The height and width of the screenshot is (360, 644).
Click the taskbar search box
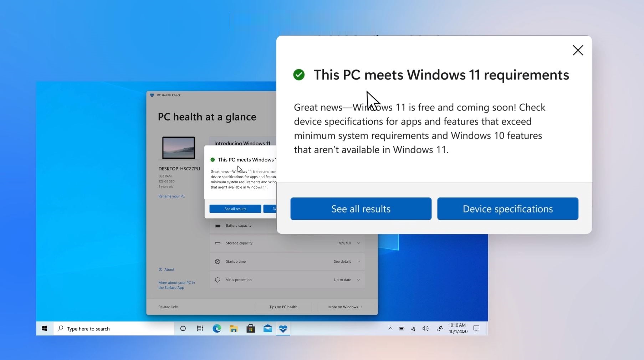pyautogui.click(x=114, y=329)
